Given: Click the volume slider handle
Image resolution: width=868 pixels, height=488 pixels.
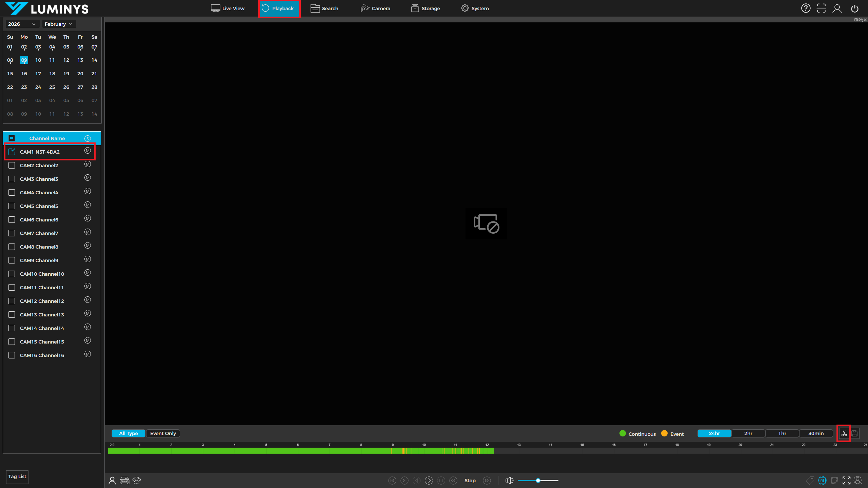Looking at the screenshot, I should 538,481.
